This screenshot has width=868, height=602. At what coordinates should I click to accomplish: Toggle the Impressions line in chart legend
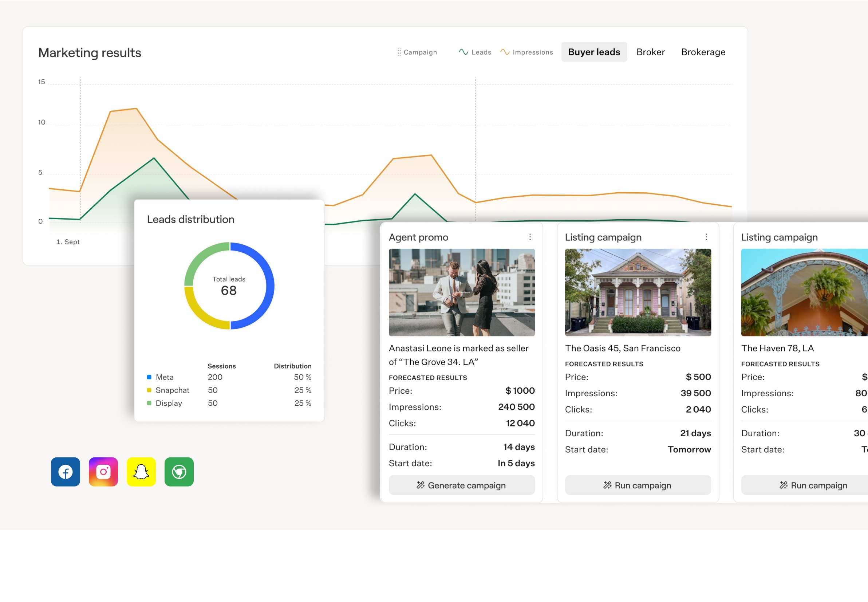pyautogui.click(x=527, y=52)
